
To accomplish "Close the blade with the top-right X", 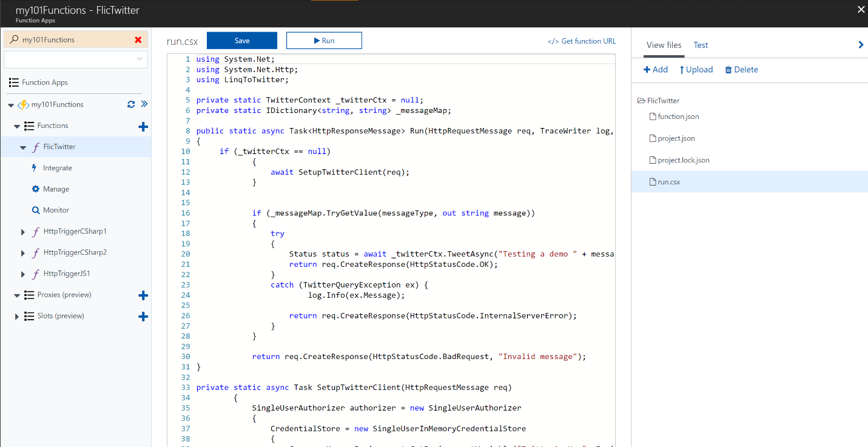I will coord(861,9).
